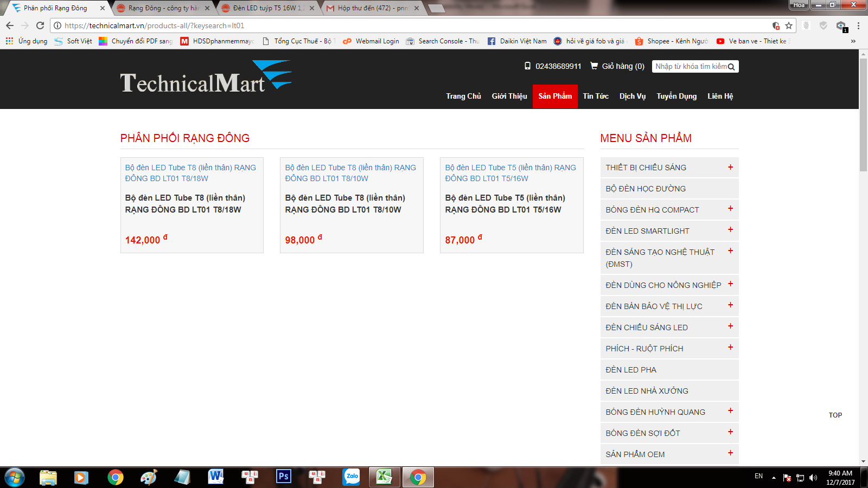Image resolution: width=868 pixels, height=488 pixels.
Task: Open the blue BD LT01 T8/18W product link
Action: point(190,173)
